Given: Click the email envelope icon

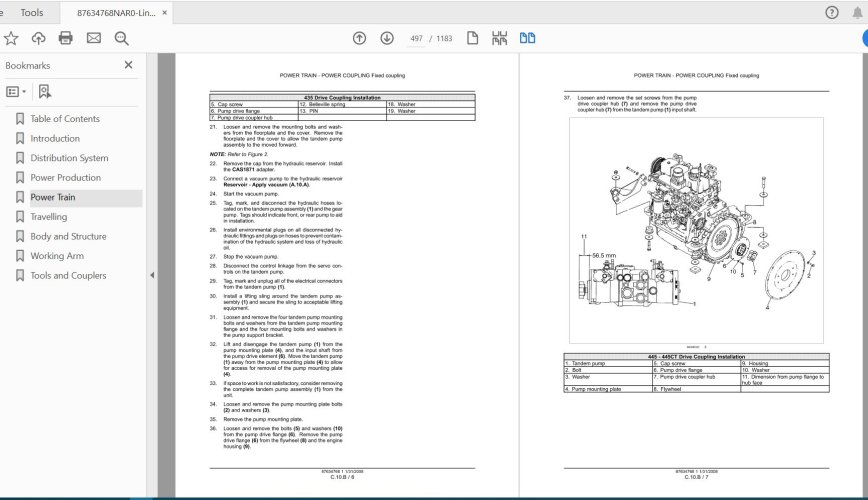Looking at the screenshot, I should (x=94, y=38).
